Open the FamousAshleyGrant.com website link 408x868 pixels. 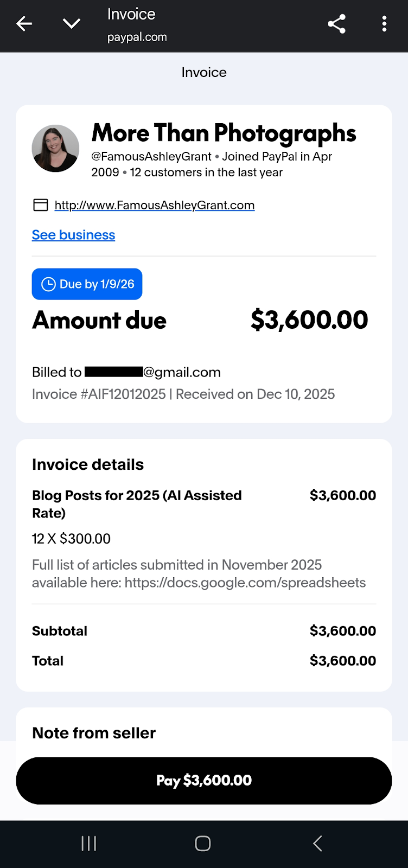[154, 205]
